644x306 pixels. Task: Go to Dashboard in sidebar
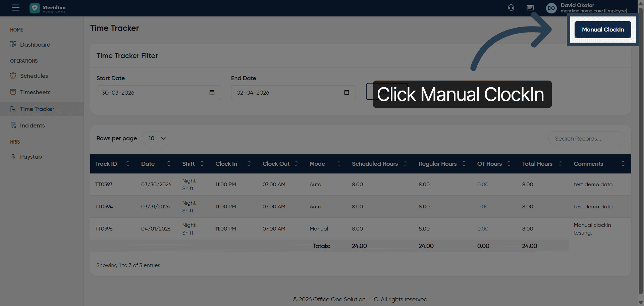[x=35, y=45]
